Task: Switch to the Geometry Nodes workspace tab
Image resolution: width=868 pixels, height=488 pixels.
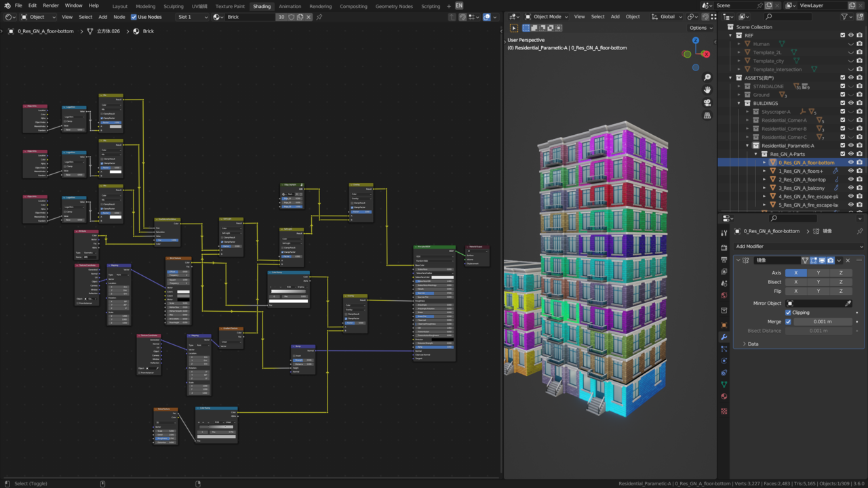Action: (x=394, y=6)
